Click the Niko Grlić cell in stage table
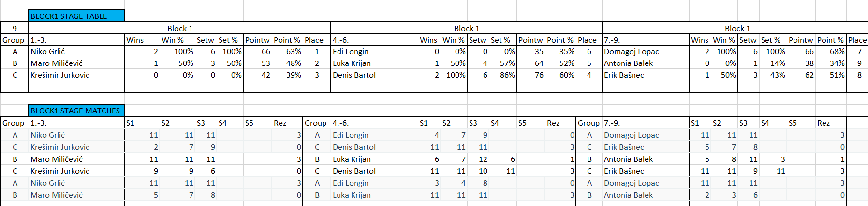The image size is (868, 206). pos(76,51)
